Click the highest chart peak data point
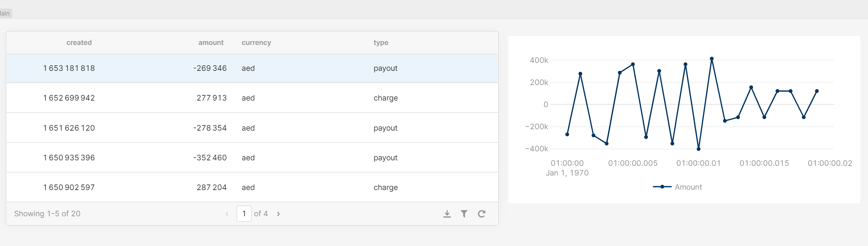The height and width of the screenshot is (246, 868). (x=712, y=59)
